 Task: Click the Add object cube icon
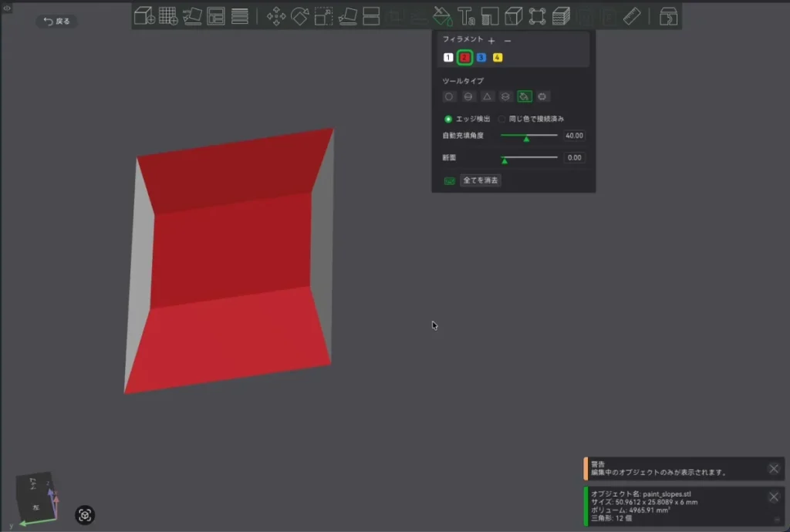[x=144, y=16]
